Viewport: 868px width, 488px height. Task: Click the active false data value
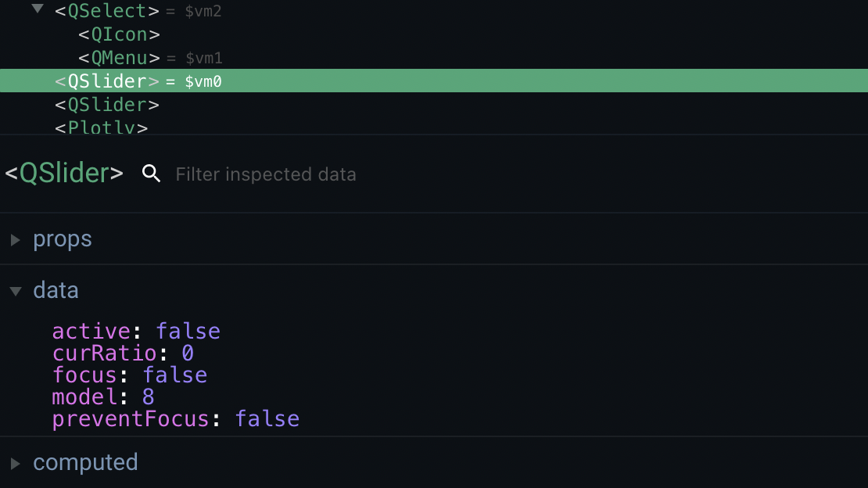click(188, 332)
